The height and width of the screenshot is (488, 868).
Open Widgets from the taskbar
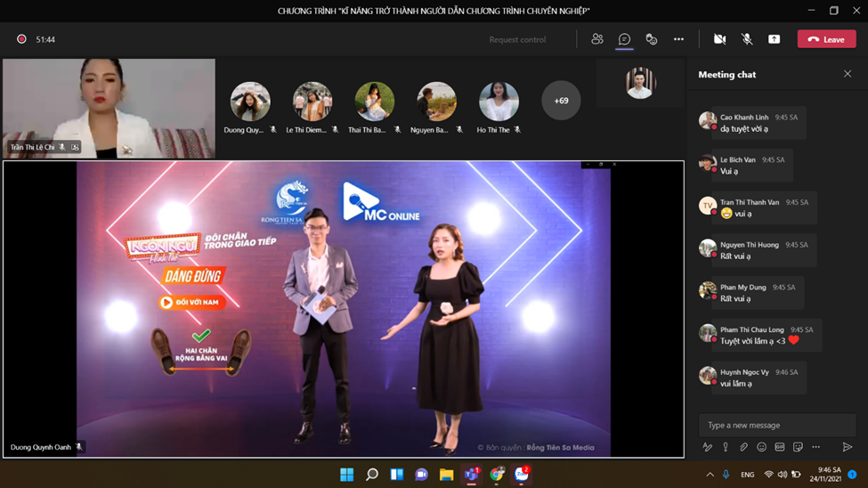(x=396, y=474)
